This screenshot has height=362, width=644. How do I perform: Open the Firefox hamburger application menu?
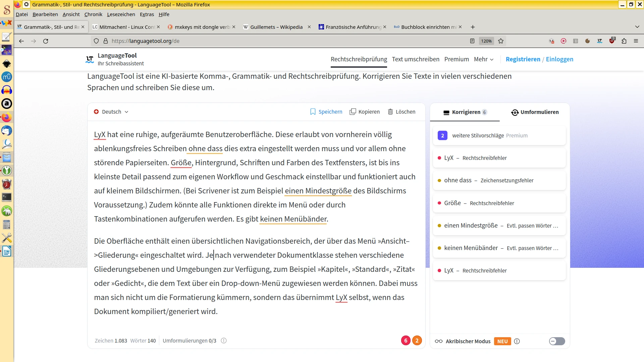636,41
